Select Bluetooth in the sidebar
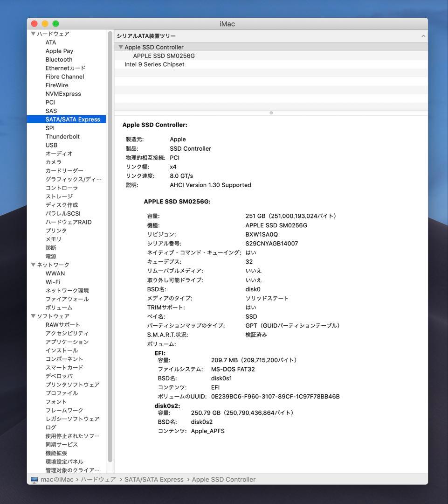Screen dimensions: 448x504 [x=59, y=59]
